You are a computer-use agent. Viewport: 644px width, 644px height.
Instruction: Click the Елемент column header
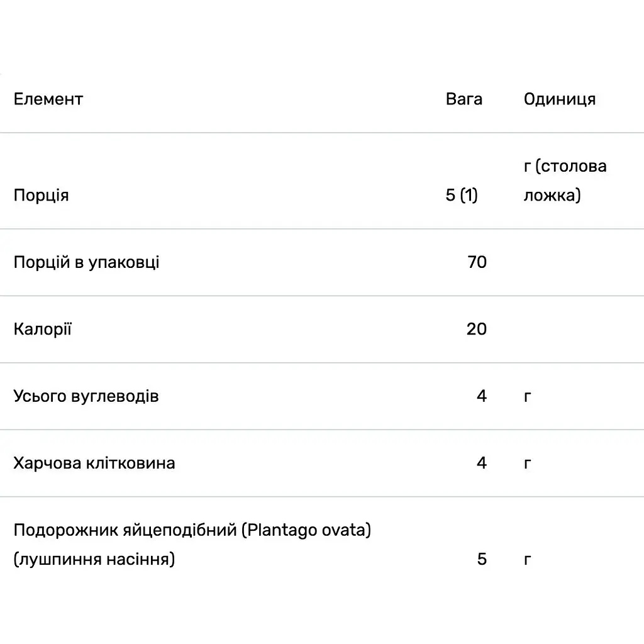[x=48, y=99]
